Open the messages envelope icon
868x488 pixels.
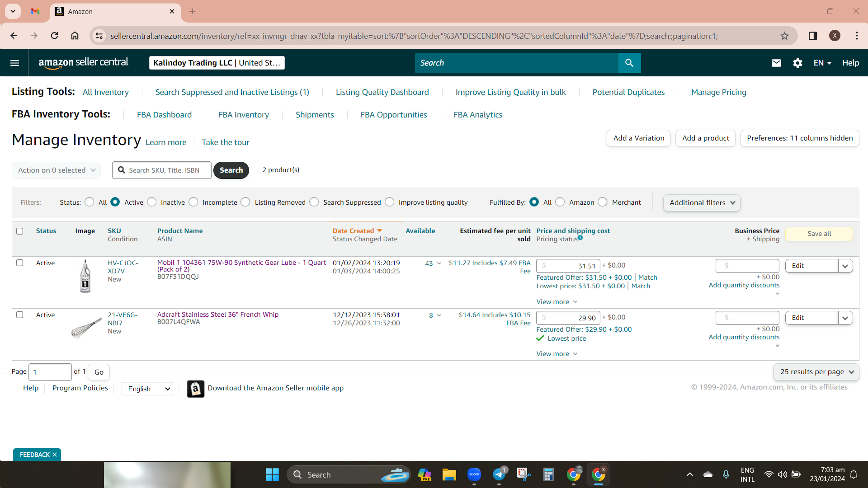click(776, 63)
